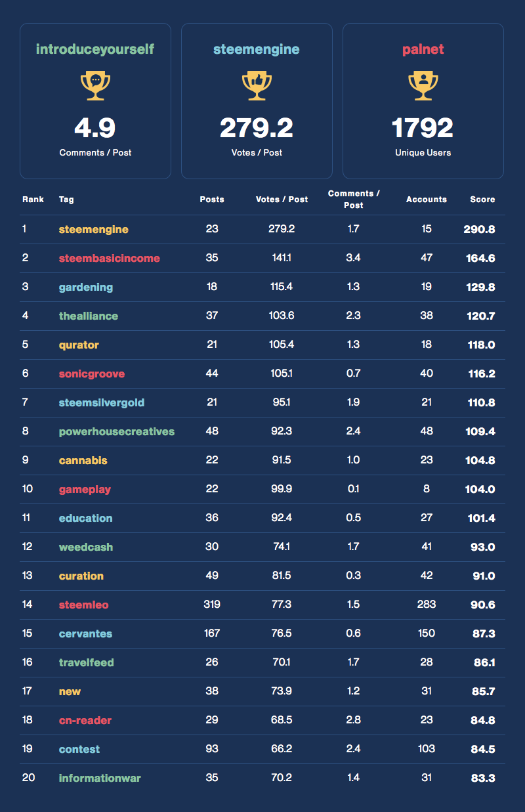Viewport: 525px width, 812px height.
Task: Select posts value 36 in education row
Action: pos(212,518)
